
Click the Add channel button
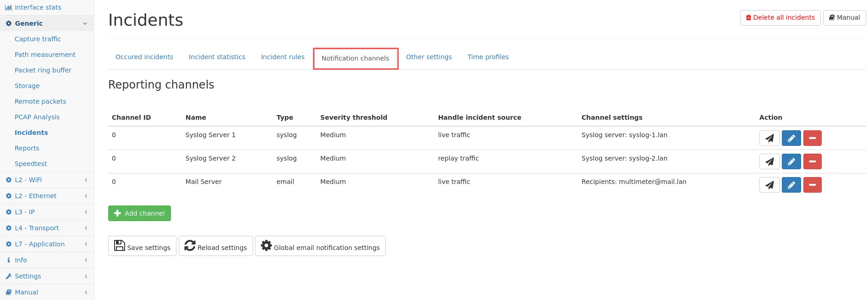(x=139, y=213)
